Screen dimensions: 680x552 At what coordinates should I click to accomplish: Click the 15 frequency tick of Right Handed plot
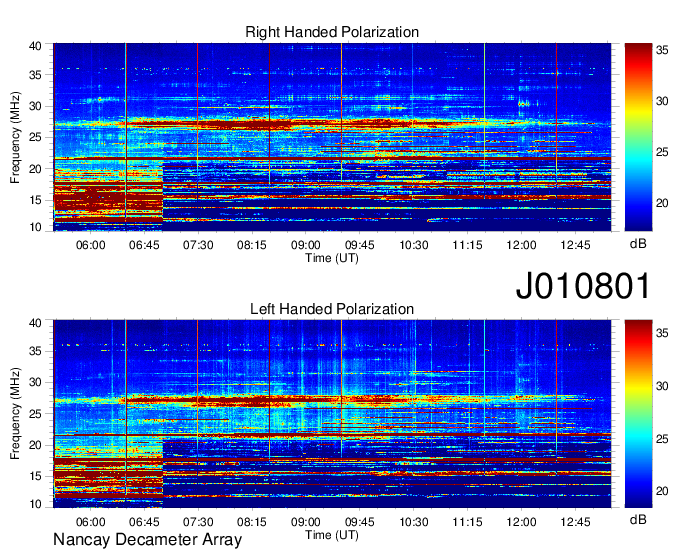36,200
